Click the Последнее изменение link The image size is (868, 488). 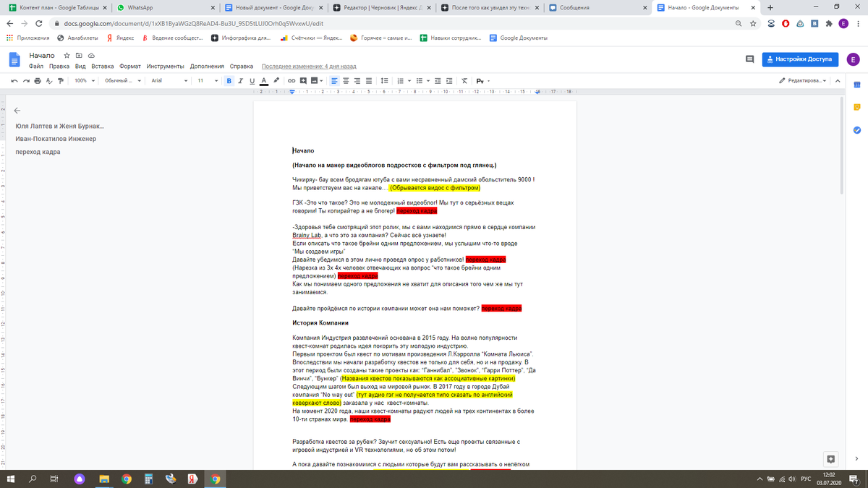pyautogui.click(x=309, y=66)
